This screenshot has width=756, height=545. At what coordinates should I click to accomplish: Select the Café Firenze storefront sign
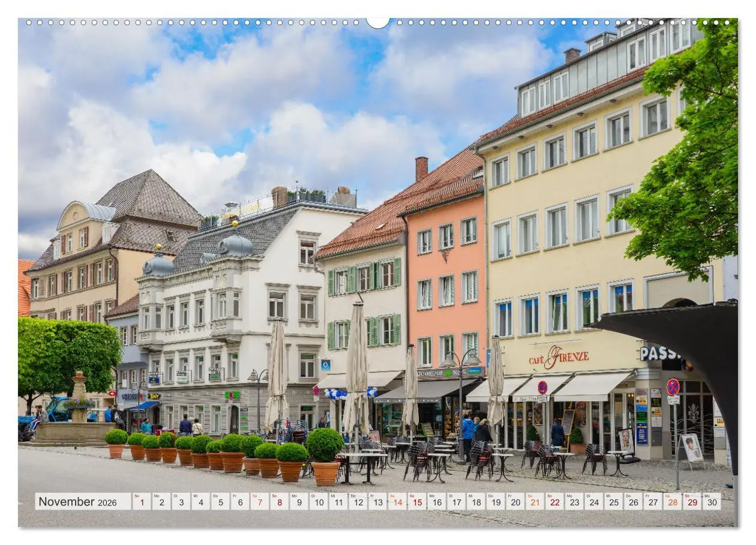click(559, 356)
